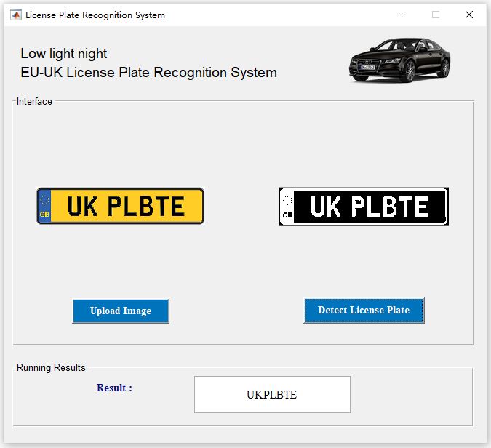Click the Running Results panel title
491x448 pixels.
point(51,367)
